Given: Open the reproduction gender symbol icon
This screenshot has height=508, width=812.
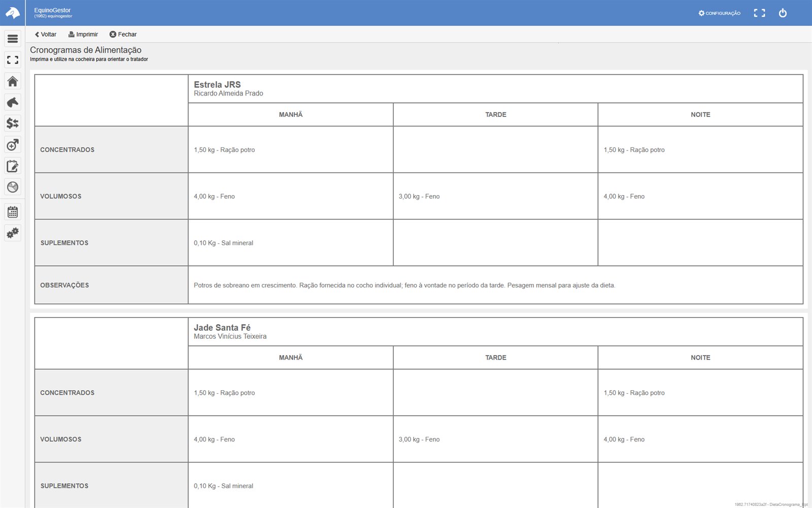Looking at the screenshot, I should coord(13,145).
